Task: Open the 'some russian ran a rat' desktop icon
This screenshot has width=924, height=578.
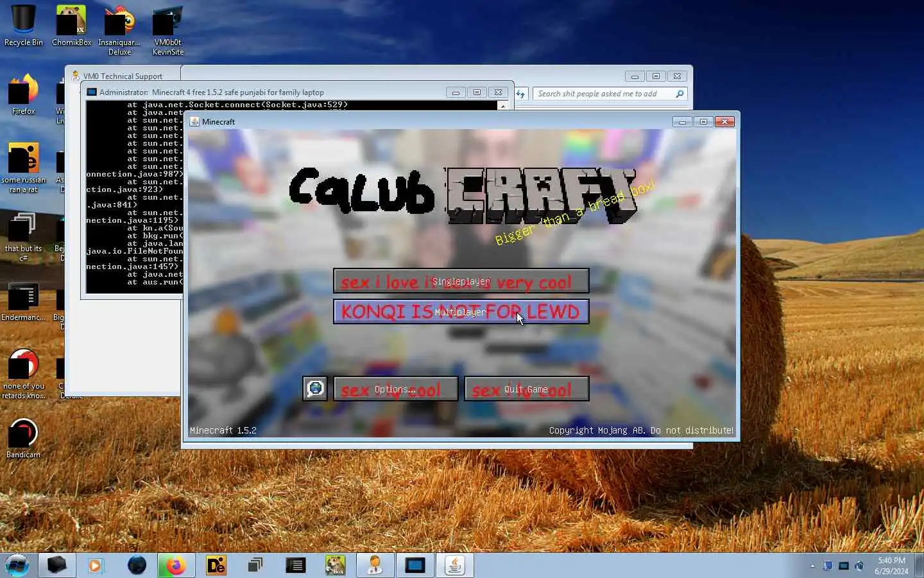Action: [x=23, y=168]
